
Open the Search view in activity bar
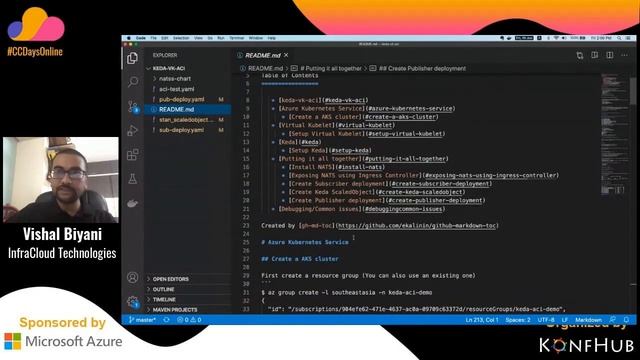click(x=133, y=82)
